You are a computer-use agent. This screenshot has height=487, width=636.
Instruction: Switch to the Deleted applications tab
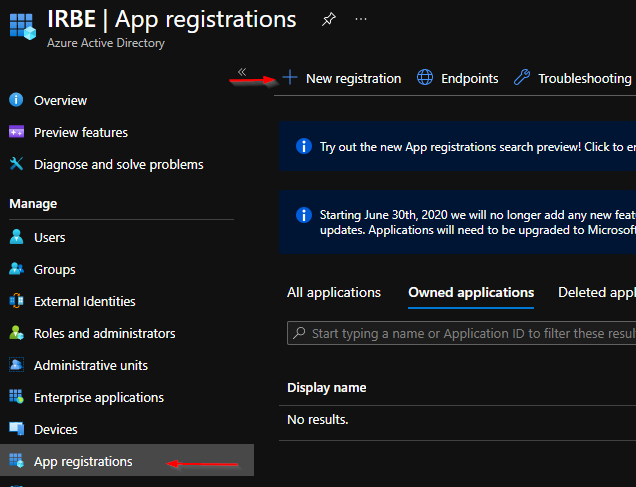pos(597,292)
